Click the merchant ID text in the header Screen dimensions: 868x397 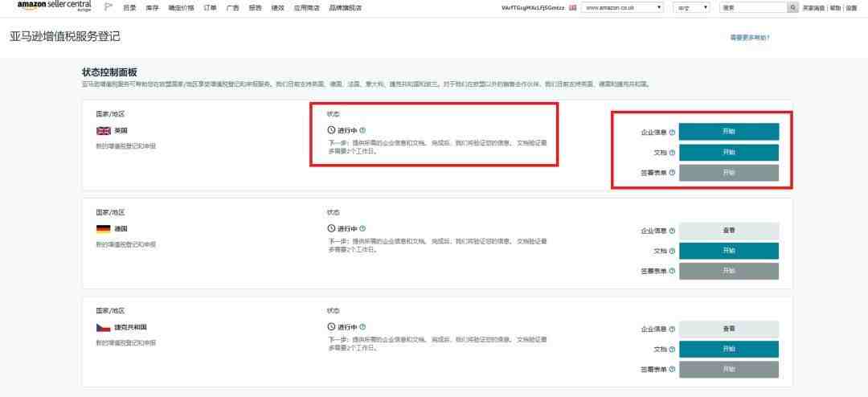point(533,8)
